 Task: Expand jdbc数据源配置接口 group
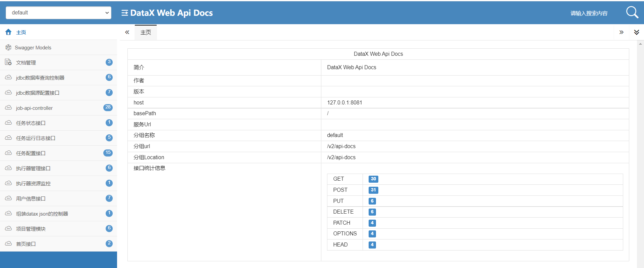pyautogui.click(x=58, y=93)
